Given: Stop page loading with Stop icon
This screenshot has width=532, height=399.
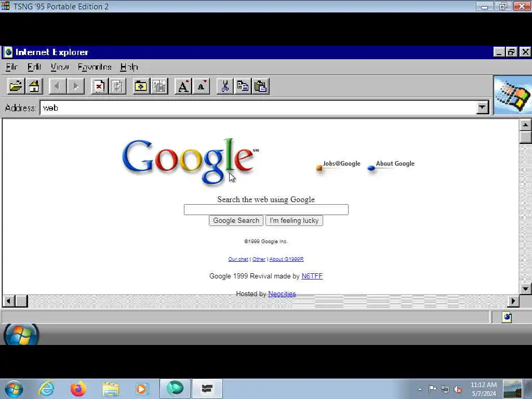Looking at the screenshot, I should point(99,86).
